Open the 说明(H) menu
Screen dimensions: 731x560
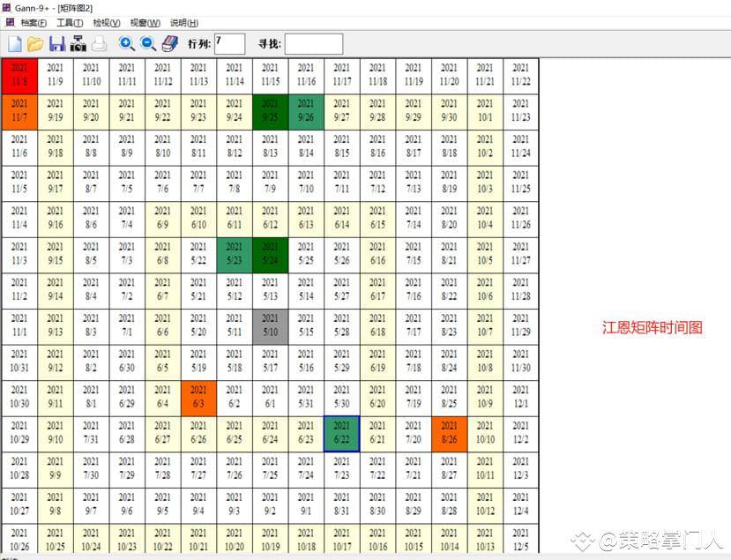click(x=184, y=23)
